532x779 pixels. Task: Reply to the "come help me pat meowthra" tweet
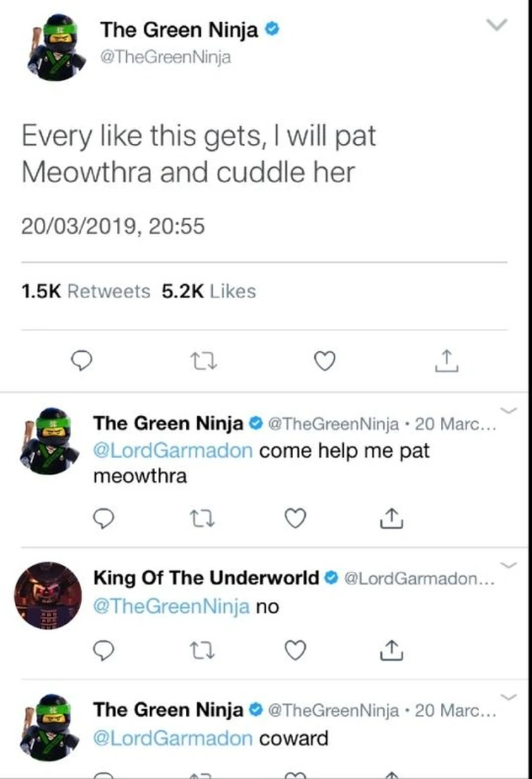coord(104,519)
